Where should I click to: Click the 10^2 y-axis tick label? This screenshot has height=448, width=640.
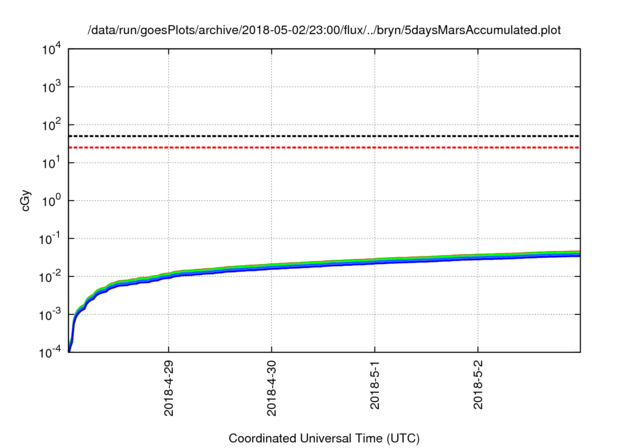pyautogui.click(x=52, y=125)
